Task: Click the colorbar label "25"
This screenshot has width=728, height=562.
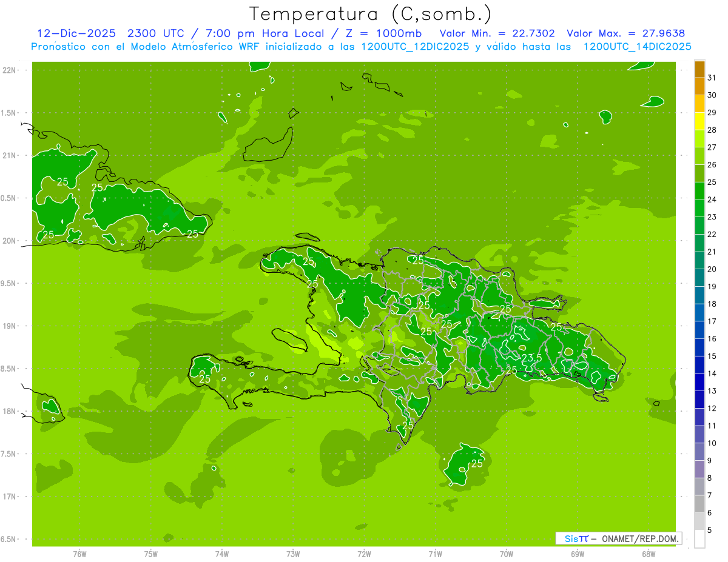Action: point(712,182)
